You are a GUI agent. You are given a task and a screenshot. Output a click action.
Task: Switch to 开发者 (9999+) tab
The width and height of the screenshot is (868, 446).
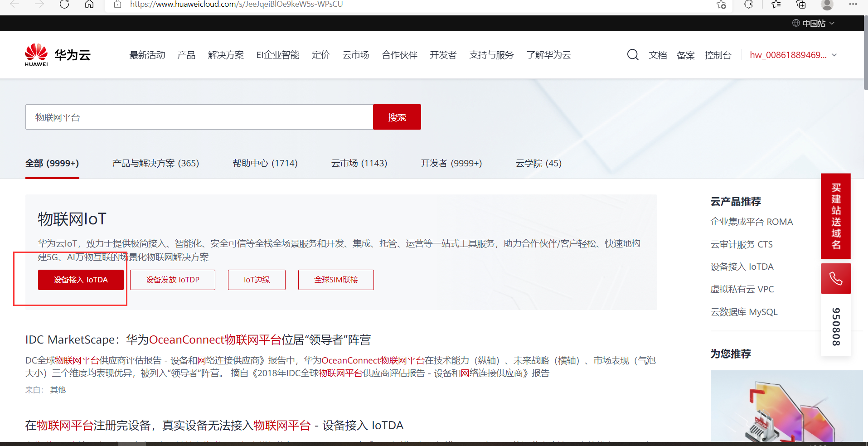(x=451, y=163)
